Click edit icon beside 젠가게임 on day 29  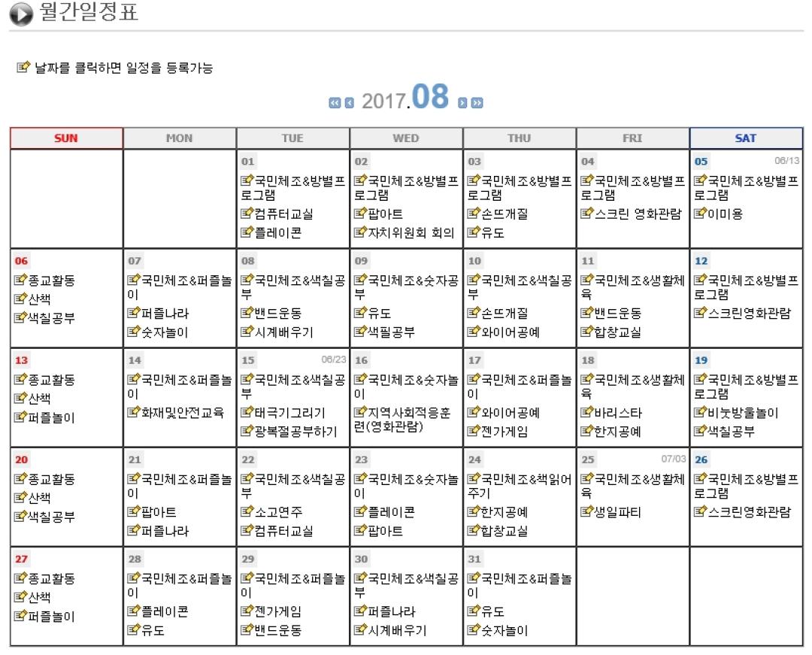pos(247,611)
